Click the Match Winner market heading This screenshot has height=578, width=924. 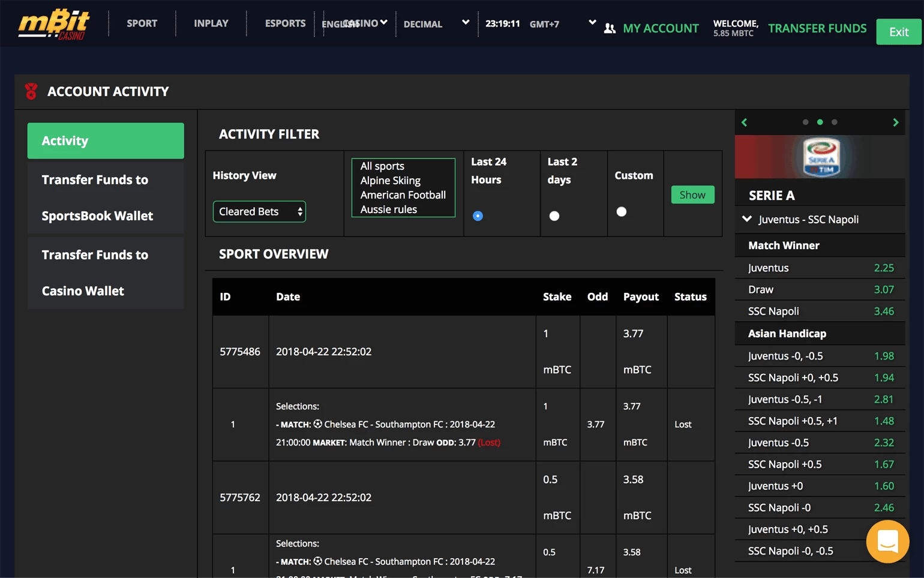pyautogui.click(x=784, y=245)
